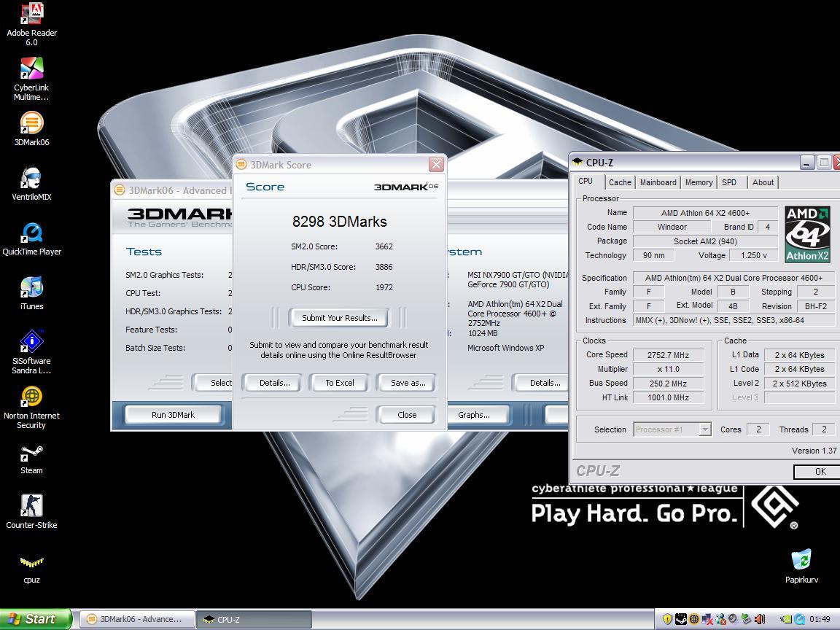The image size is (840, 630).
Task: Click the Package field 'Socket AM2 (940)'
Action: 705,241
